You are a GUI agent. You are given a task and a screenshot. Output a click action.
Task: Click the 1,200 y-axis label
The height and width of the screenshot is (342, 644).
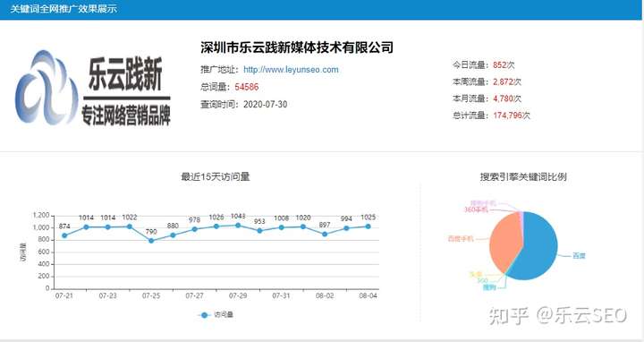click(41, 216)
